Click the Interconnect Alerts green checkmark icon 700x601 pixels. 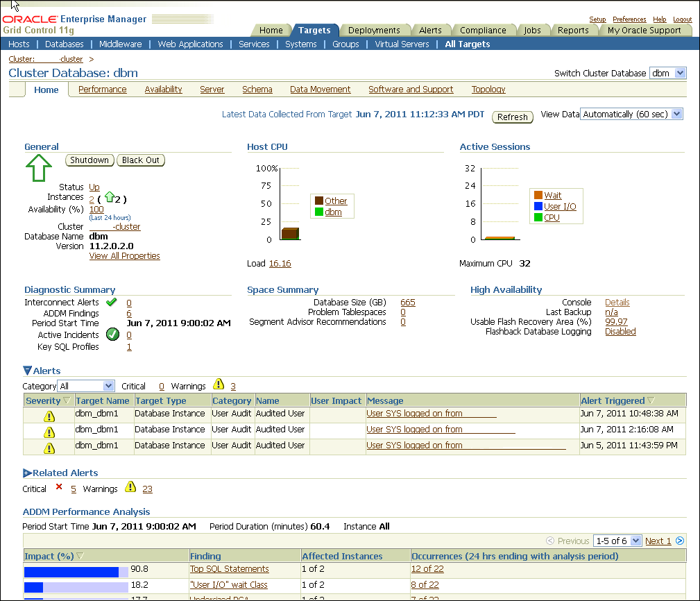coord(111,303)
